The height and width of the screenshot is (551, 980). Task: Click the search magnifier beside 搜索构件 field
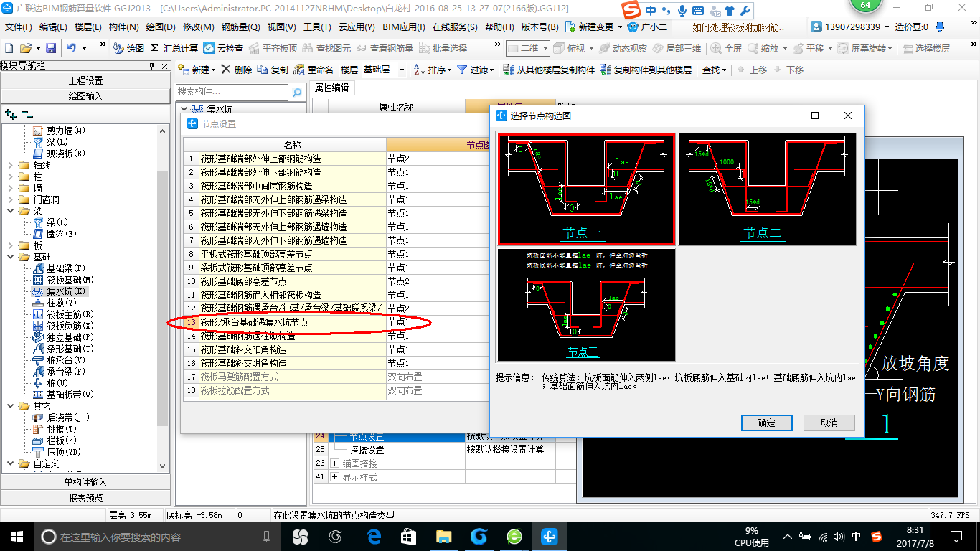point(297,92)
